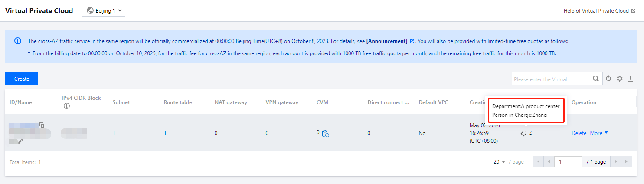Download the VPC list

tap(631, 79)
